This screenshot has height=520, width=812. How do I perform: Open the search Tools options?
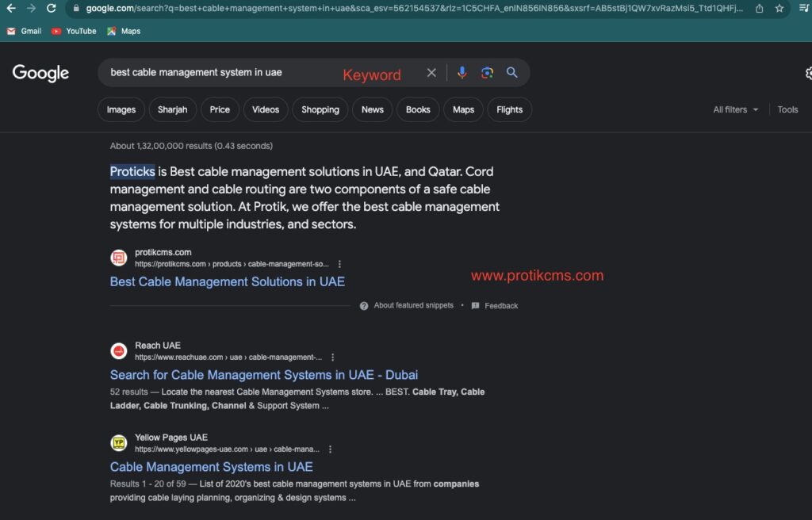787,110
